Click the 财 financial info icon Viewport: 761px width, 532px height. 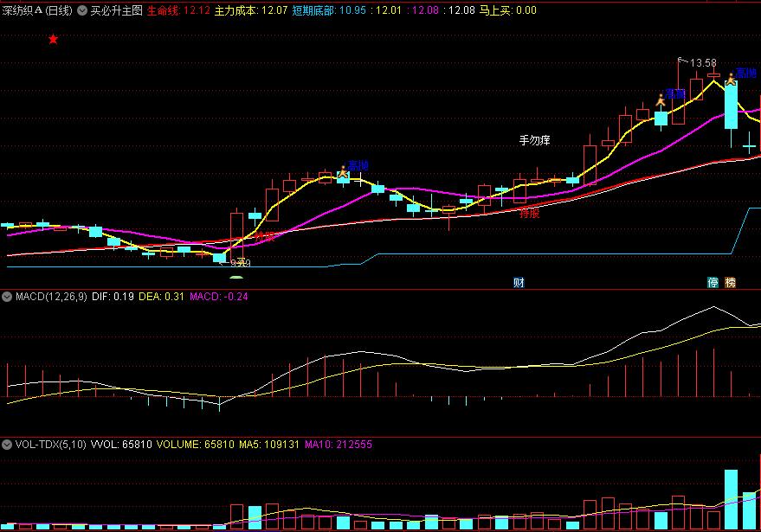pyautogui.click(x=519, y=282)
